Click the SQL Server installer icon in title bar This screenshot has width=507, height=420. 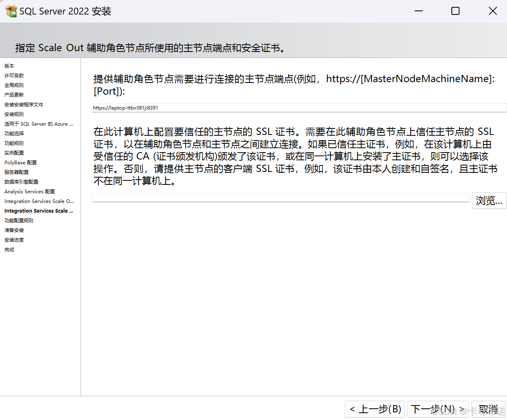pyautogui.click(x=10, y=11)
